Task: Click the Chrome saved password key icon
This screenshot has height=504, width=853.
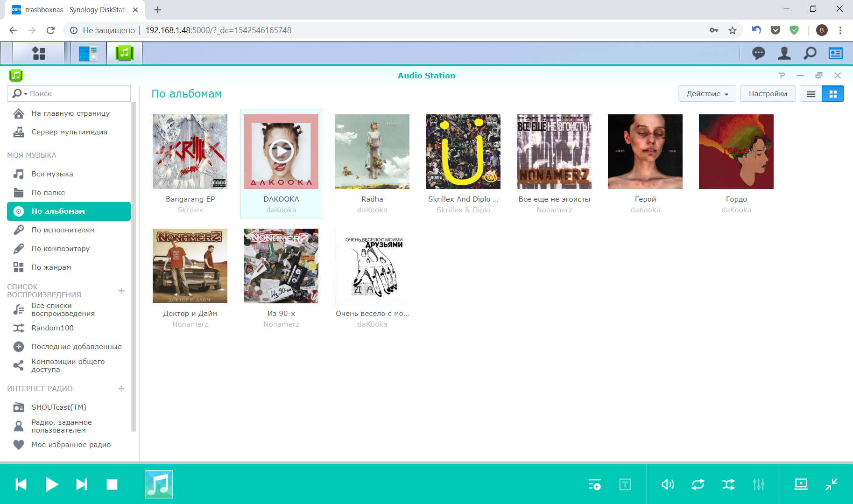Action: (x=714, y=30)
